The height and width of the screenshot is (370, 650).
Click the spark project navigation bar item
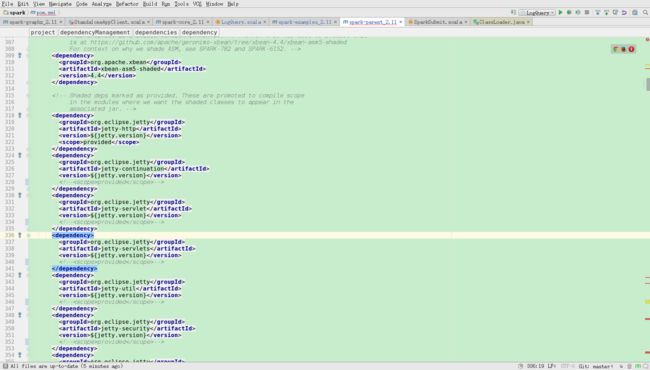pos(14,13)
